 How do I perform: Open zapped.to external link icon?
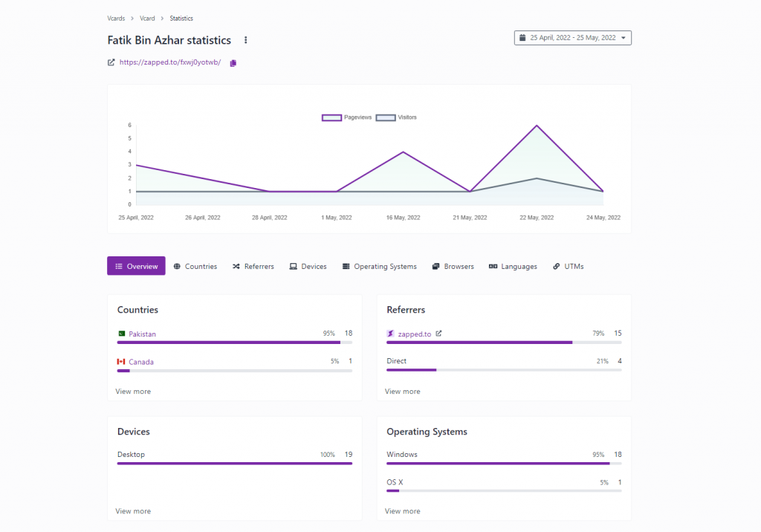pyautogui.click(x=438, y=334)
